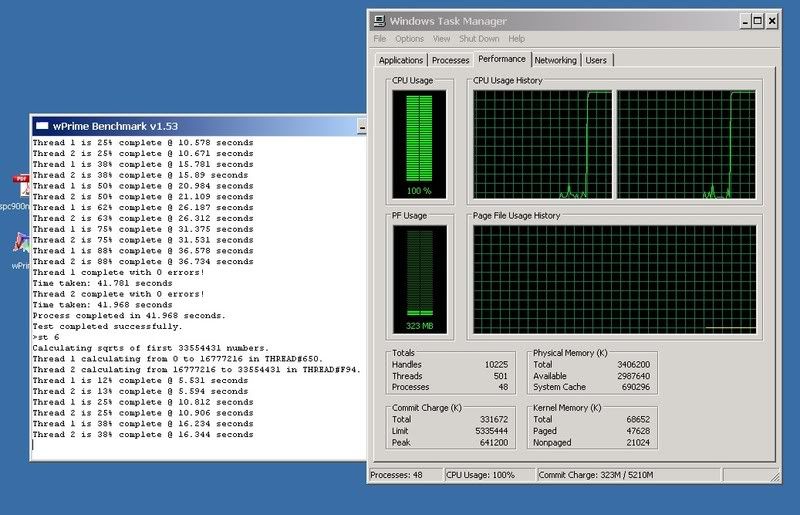Click 'Thread 1 is 12% complete @ 5.531' line

coord(140,380)
